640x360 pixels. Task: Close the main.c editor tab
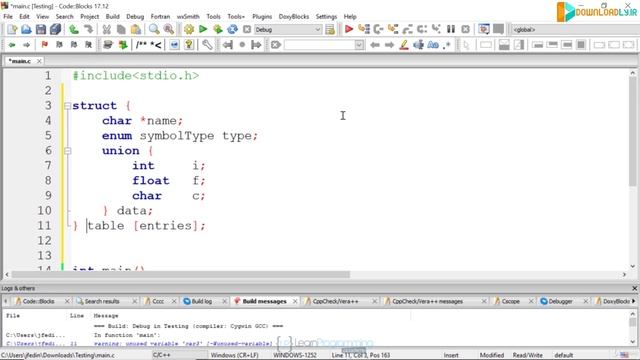click(39, 61)
